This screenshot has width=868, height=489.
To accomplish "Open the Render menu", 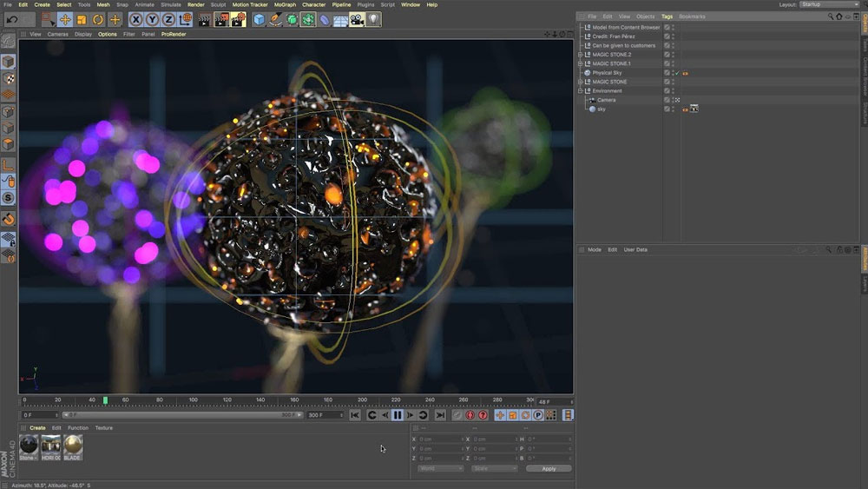I will [x=195, y=4].
